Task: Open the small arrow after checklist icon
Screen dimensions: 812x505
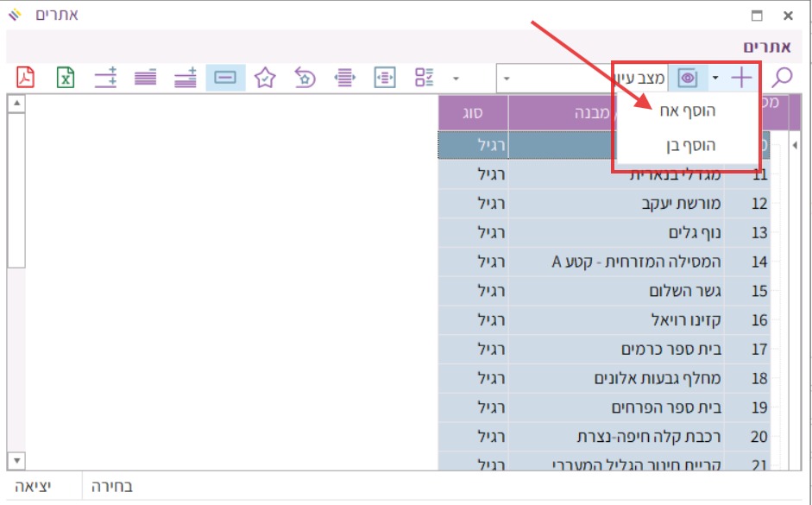Action: pos(456,79)
